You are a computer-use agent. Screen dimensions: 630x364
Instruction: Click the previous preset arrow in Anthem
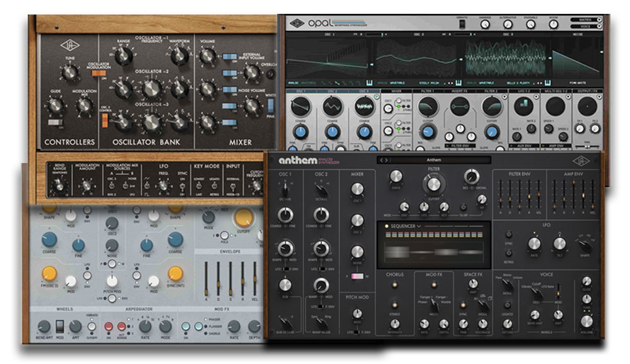click(x=382, y=160)
